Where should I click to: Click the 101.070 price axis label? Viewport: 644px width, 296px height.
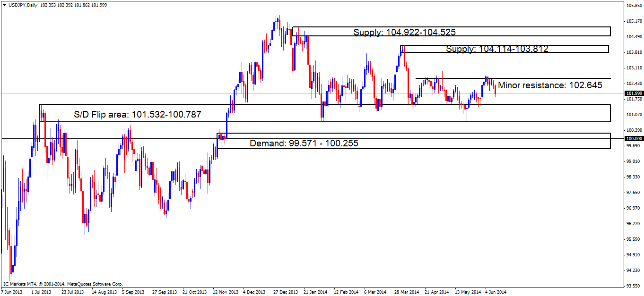click(x=634, y=115)
